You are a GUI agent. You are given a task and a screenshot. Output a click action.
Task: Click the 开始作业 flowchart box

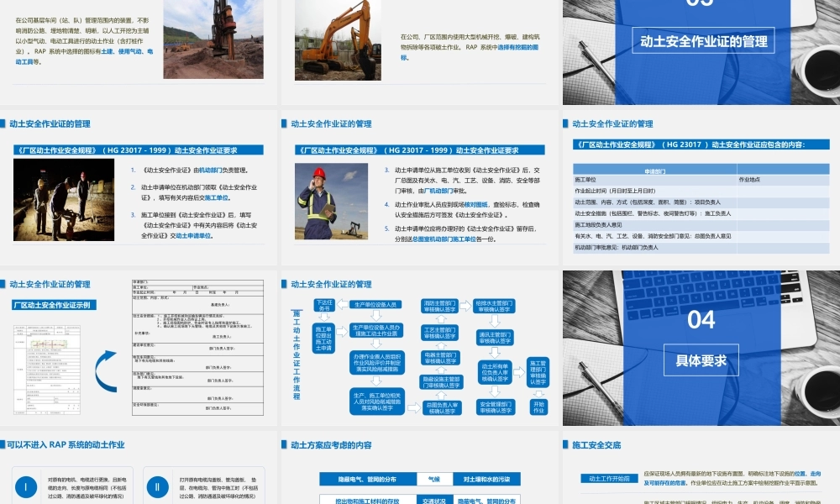pos(538,407)
